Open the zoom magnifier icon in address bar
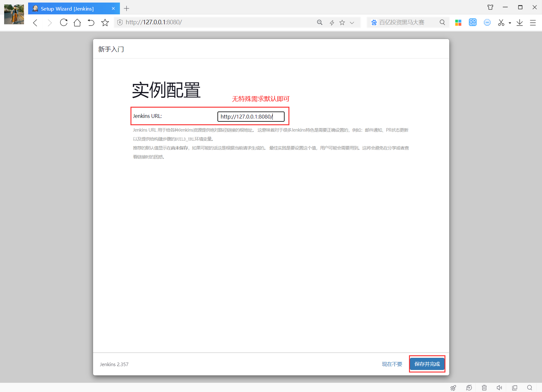Viewport: 542px width, 392px height. 319,22
